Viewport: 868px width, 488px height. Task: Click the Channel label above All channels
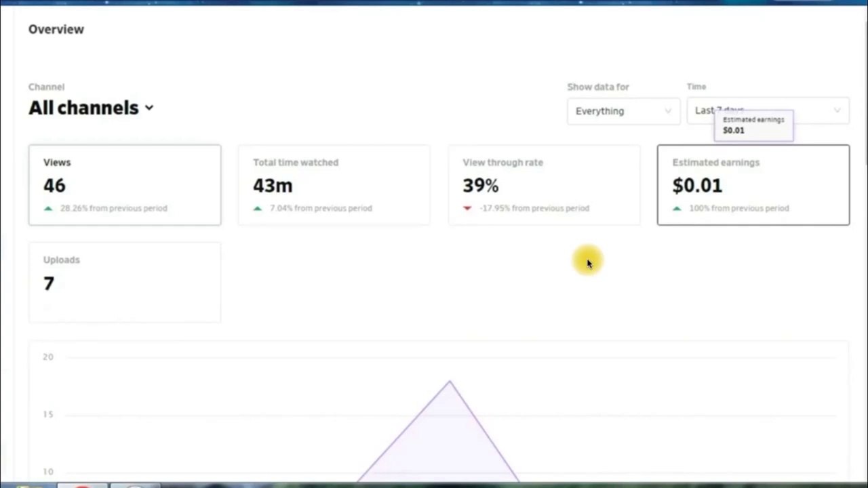tap(46, 87)
